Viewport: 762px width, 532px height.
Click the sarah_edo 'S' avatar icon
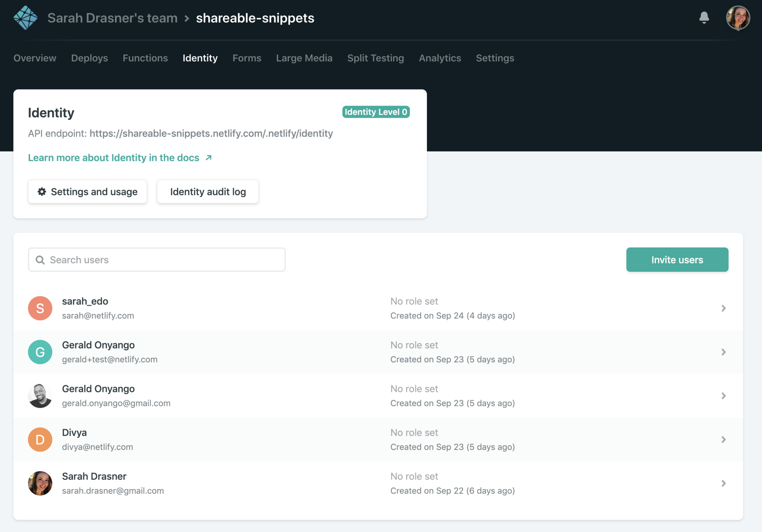[x=40, y=308]
